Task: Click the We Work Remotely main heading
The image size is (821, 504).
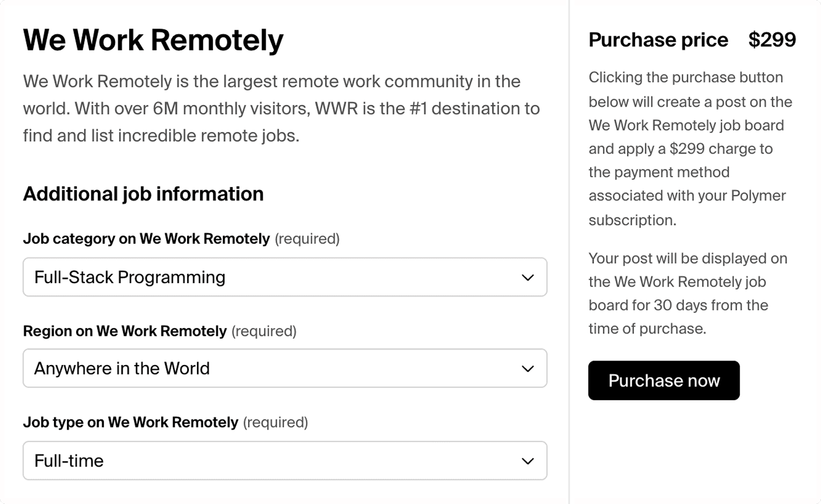Action: point(153,40)
